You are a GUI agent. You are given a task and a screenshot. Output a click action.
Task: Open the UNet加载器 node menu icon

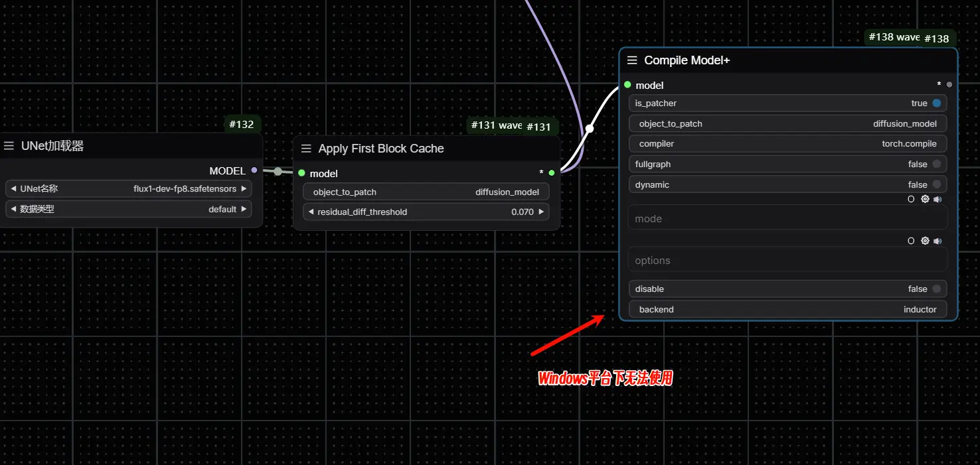click(x=9, y=146)
